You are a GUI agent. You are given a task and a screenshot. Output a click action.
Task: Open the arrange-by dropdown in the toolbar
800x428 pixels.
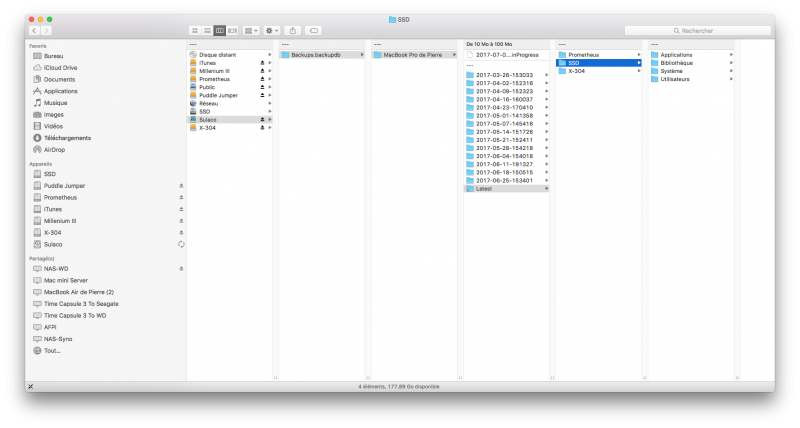pyautogui.click(x=251, y=31)
